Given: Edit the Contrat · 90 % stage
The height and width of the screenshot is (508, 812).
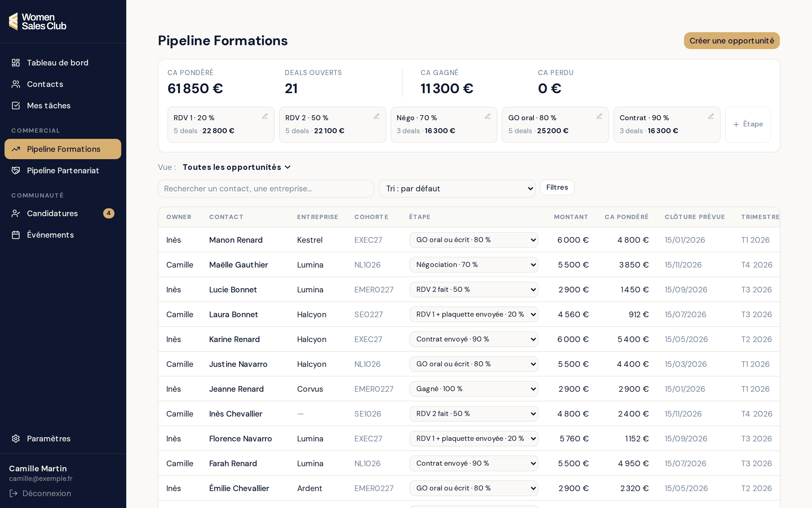Looking at the screenshot, I should (711, 116).
